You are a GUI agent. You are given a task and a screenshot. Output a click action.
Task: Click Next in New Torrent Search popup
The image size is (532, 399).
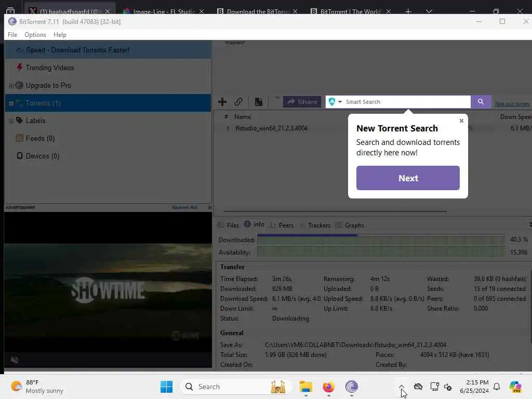(408, 178)
